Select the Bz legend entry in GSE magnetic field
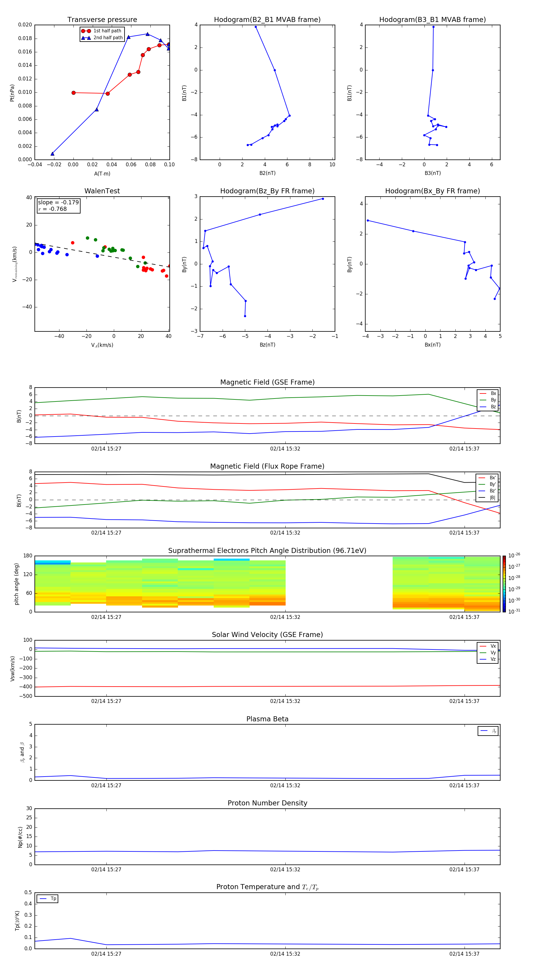Screen dimensions: 535x980 click(x=488, y=407)
